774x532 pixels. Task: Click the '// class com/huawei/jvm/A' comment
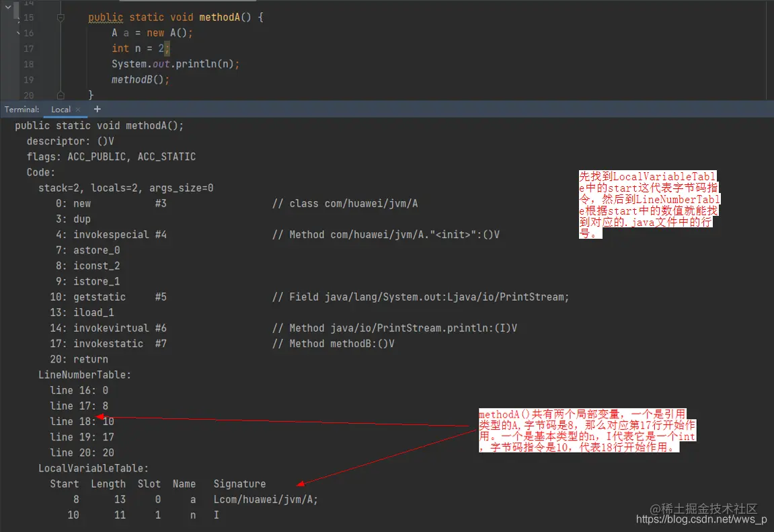tap(345, 203)
